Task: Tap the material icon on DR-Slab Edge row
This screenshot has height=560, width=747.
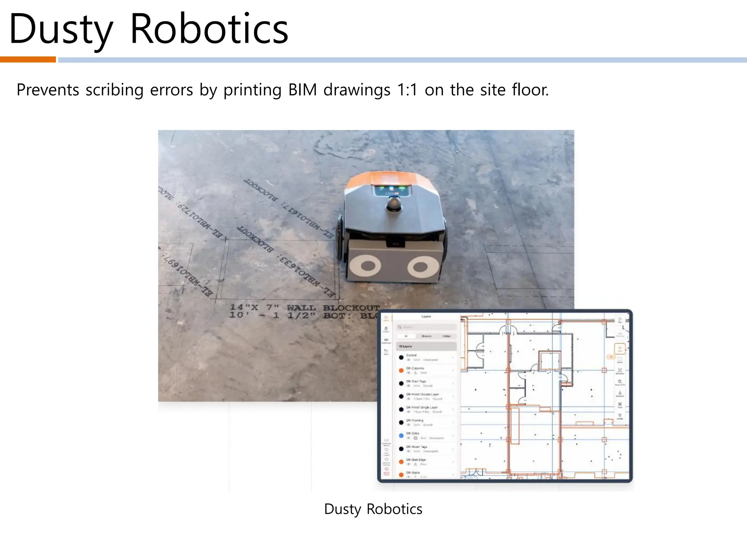Action: [415, 464]
